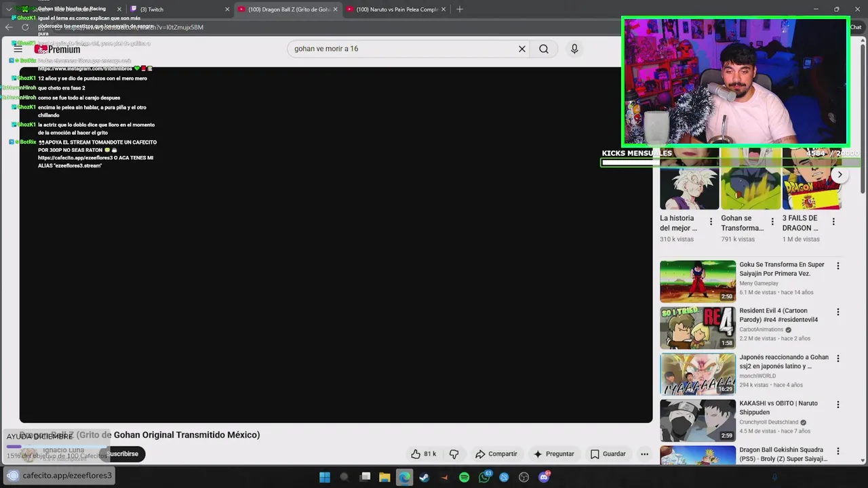Like the video with thumbs up

tap(416, 454)
